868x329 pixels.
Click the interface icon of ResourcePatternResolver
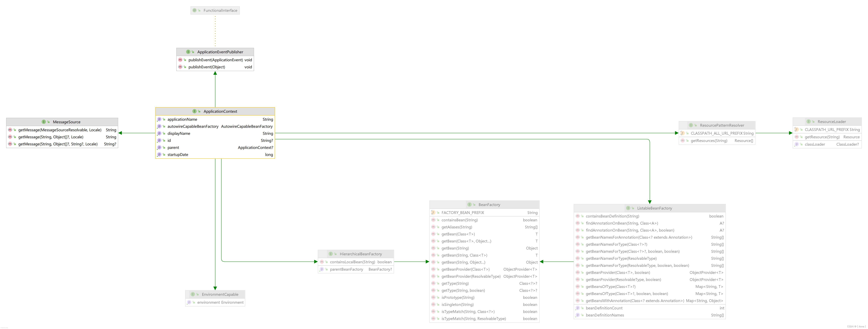click(x=691, y=125)
